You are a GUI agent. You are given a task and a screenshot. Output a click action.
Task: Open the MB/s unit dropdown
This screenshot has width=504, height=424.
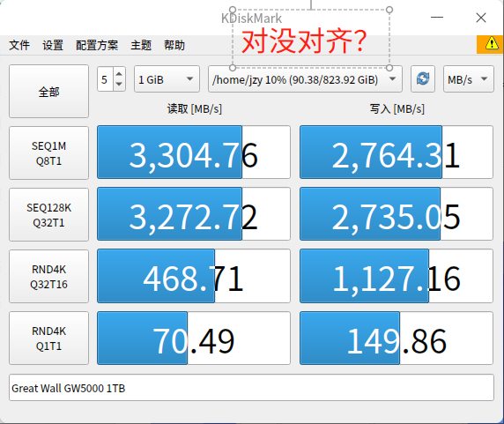(469, 79)
